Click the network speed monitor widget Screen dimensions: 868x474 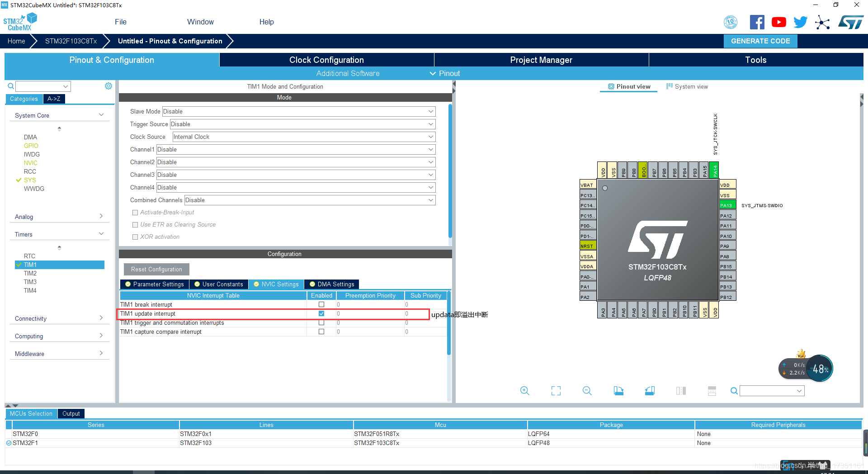(806, 368)
